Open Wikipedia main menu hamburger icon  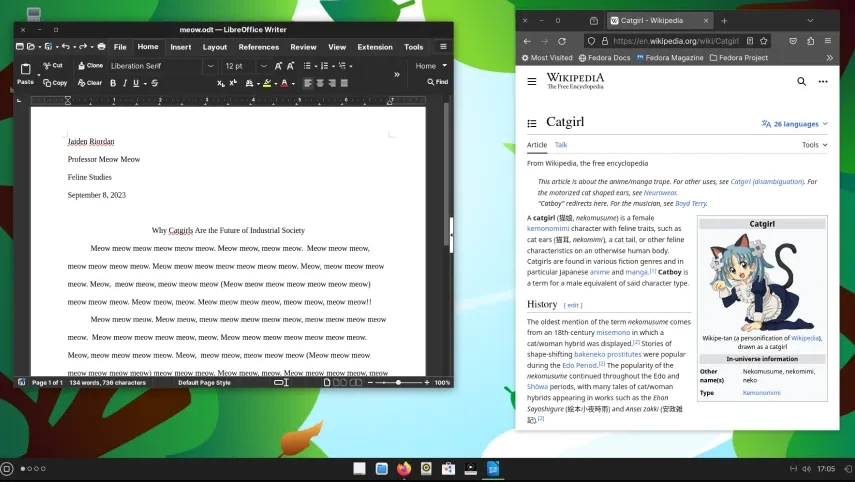click(532, 82)
